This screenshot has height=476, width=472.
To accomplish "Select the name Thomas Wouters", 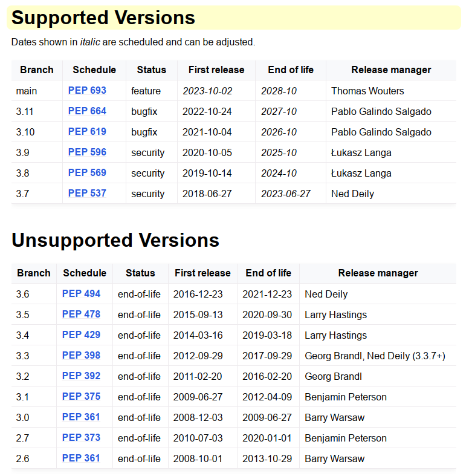I will tap(367, 91).
